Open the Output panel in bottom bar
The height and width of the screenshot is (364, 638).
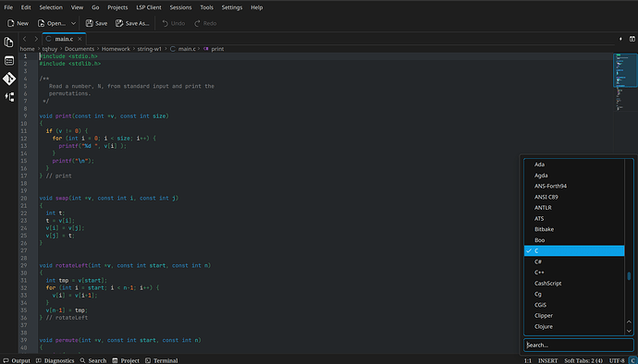click(17, 360)
